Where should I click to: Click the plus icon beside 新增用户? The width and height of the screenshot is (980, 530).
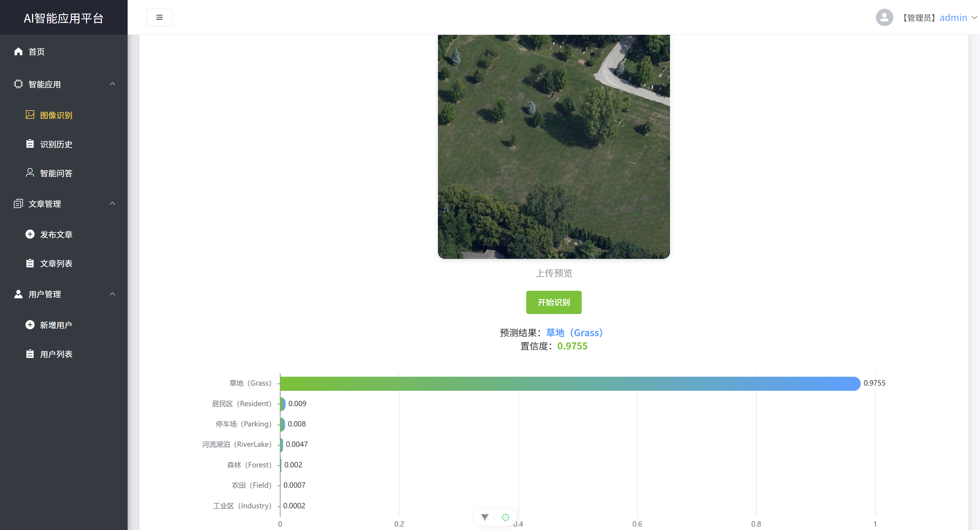pos(30,325)
